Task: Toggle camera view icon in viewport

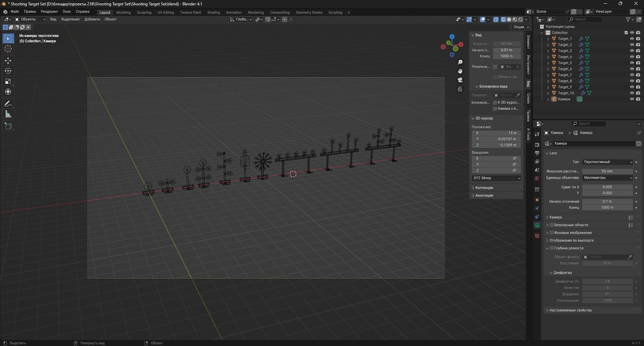Action: point(460,80)
